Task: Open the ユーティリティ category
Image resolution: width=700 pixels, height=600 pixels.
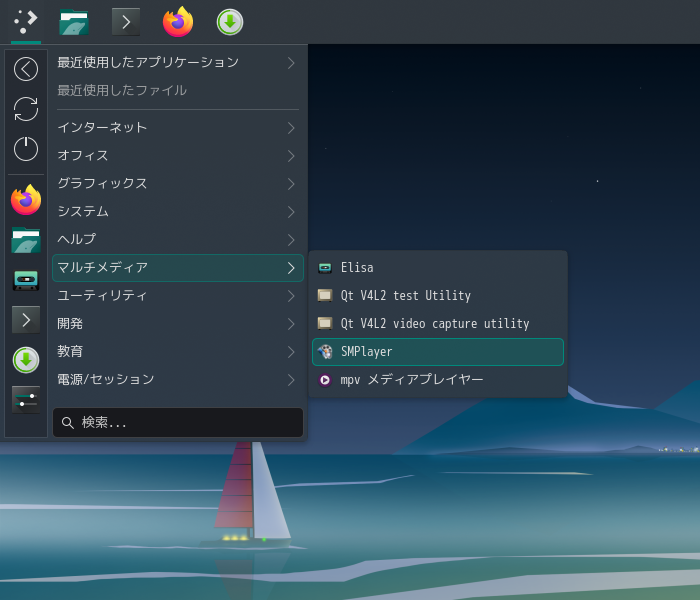Action: point(178,296)
